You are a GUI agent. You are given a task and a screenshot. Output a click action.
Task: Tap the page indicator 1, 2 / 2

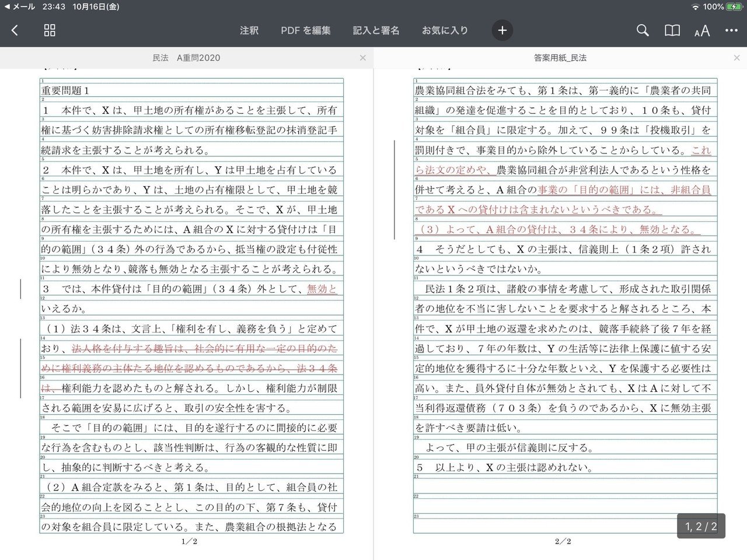click(701, 527)
